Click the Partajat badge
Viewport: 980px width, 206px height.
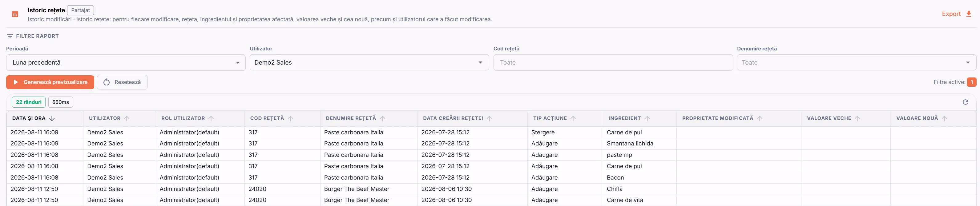(x=81, y=10)
